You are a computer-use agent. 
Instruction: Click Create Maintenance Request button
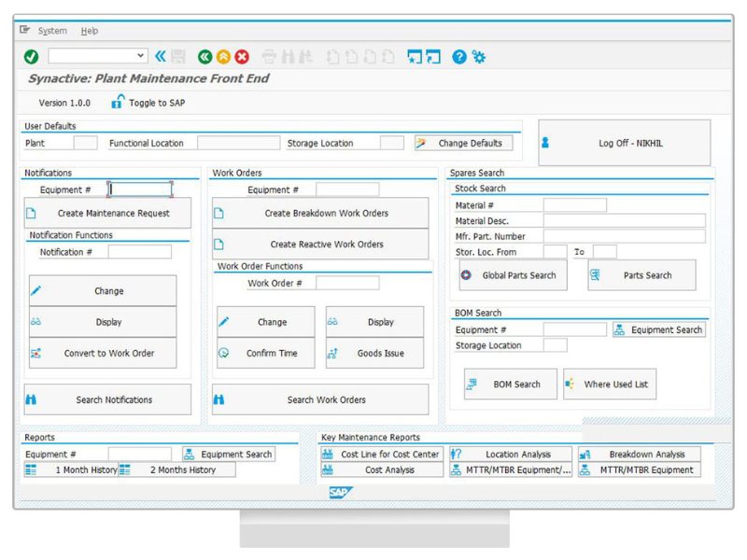point(107,213)
